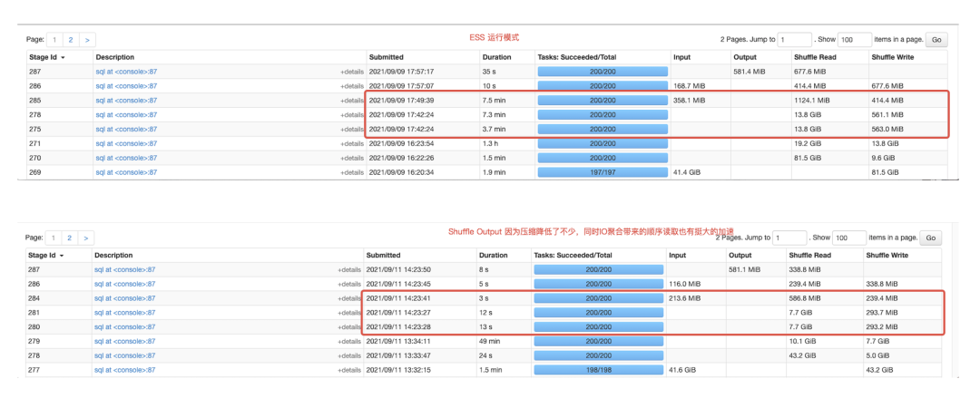This screenshot has height=408, width=980.
Task: Select the "2021/09/09 17:49:39" submitted cell
Action: 402,101
